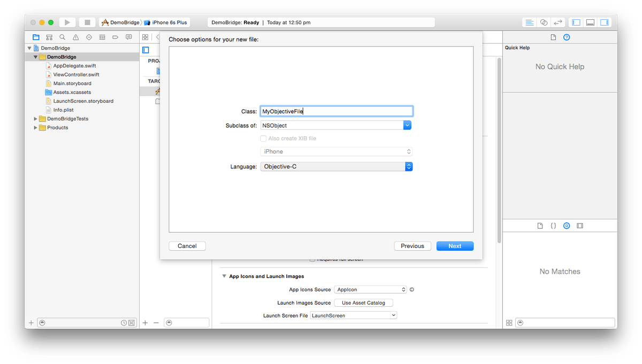Expand the Products group
The height and width of the screenshot is (364, 642).
point(36,128)
